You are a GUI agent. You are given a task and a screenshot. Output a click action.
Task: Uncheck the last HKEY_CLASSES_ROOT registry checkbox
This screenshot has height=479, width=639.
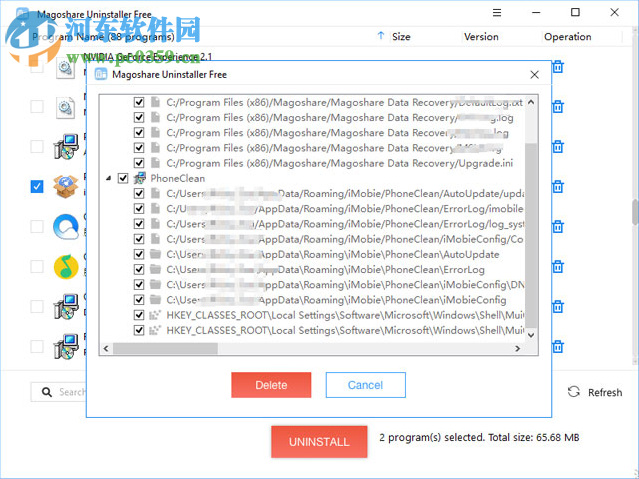(x=139, y=330)
